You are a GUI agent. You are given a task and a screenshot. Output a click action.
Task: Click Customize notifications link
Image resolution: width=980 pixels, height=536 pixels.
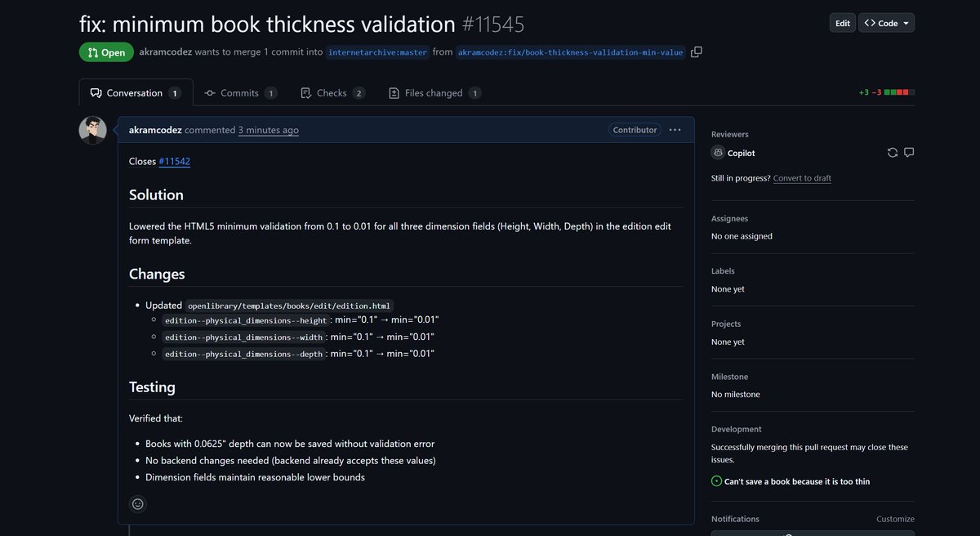[895, 519]
